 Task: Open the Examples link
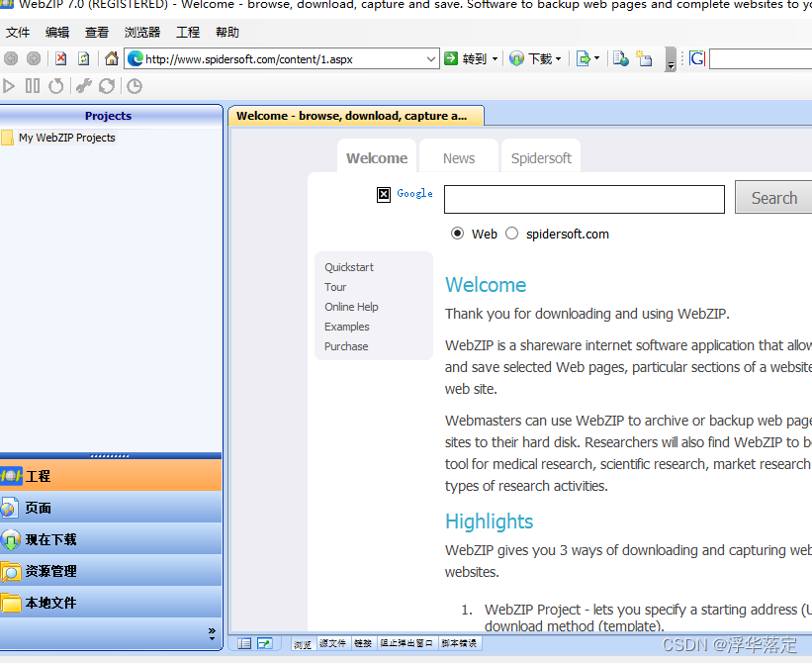pos(346,327)
